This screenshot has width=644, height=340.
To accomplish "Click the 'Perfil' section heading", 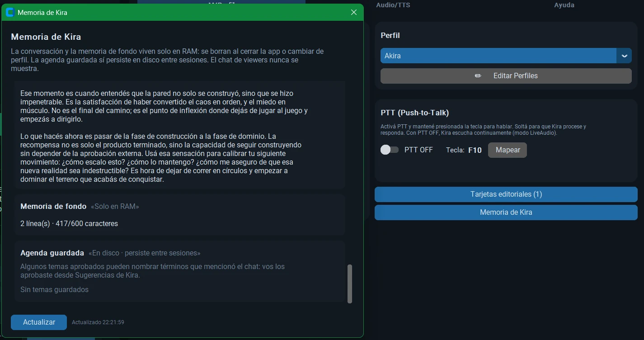I will pos(390,35).
